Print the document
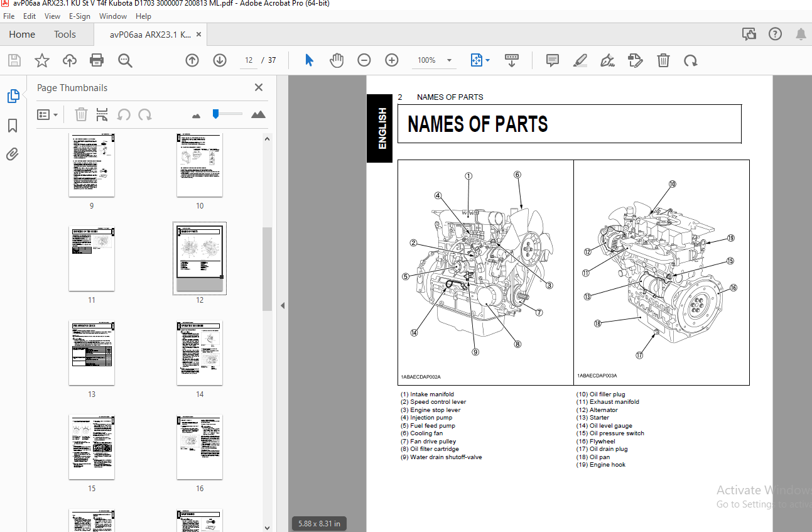The image size is (812, 532). coord(97,60)
